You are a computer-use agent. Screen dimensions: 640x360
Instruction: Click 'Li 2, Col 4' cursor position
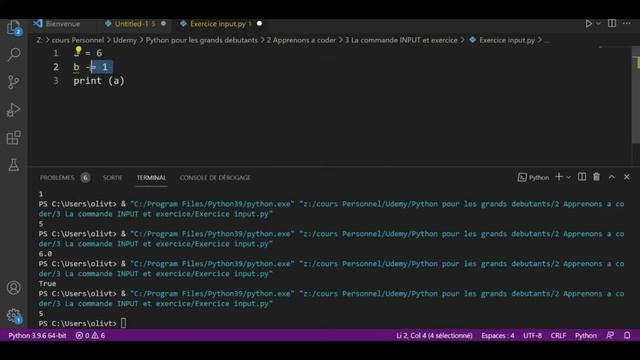point(434,336)
